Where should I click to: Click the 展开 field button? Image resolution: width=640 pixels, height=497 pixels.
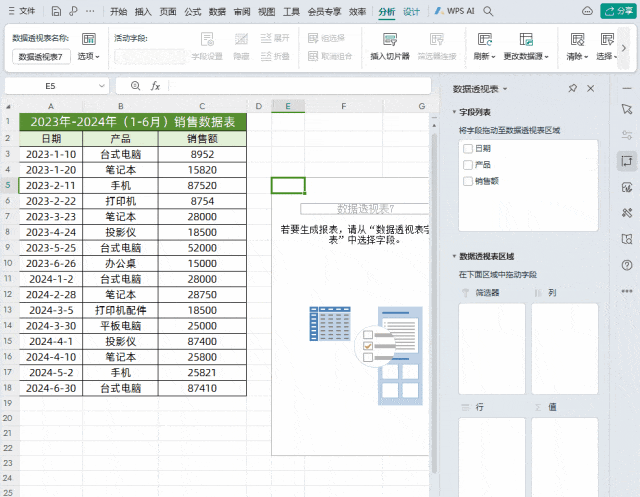(x=275, y=38)
